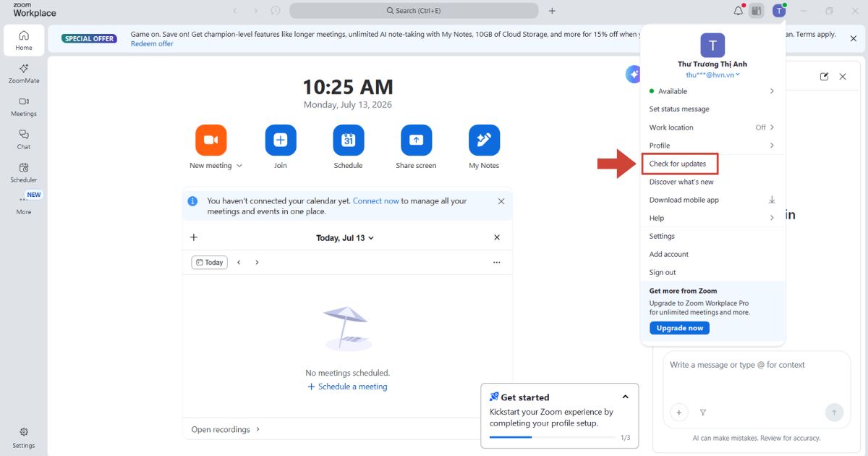Image resolution: width=868 pixels, height=456 pixels.
Task: Open My Notes icon
Action: pyautogui.click(x=484, y=140)
